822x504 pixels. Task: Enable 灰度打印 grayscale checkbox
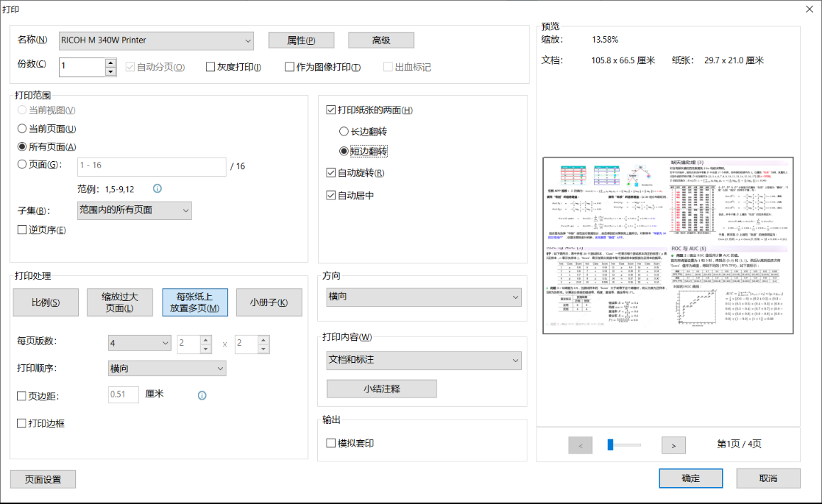coord(210,67)
